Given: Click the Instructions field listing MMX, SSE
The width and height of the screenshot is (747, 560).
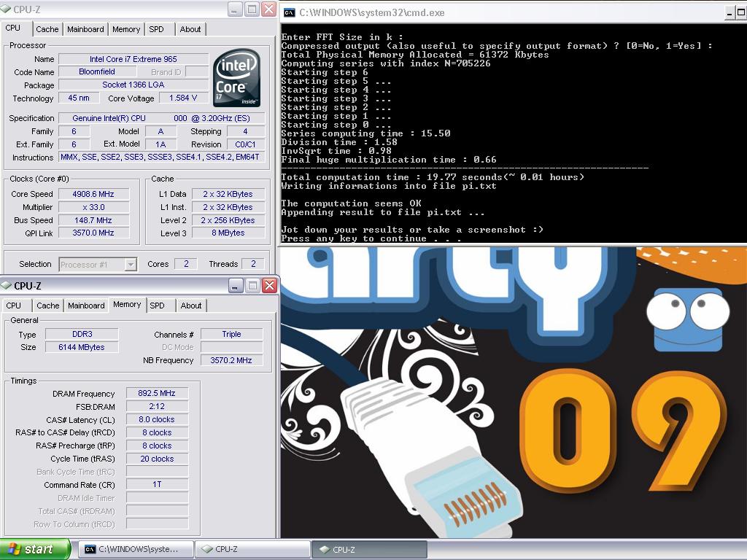Looking at the screenshot, I should pyautogui.click(x=161, y=157).
